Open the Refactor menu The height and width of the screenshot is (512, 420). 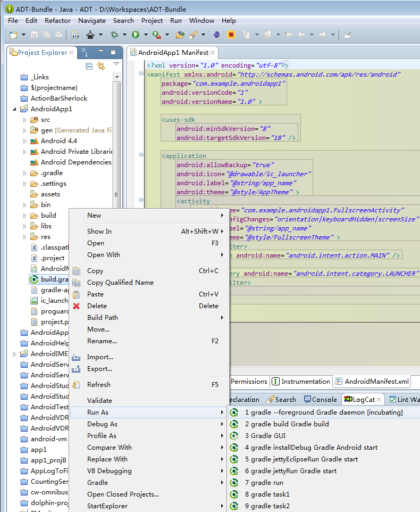pos(57,21)
